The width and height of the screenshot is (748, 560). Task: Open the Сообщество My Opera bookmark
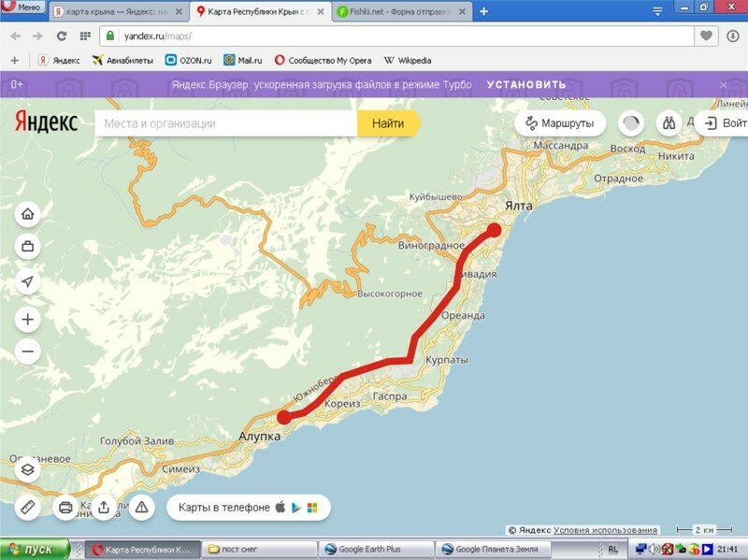pos(323,61)
